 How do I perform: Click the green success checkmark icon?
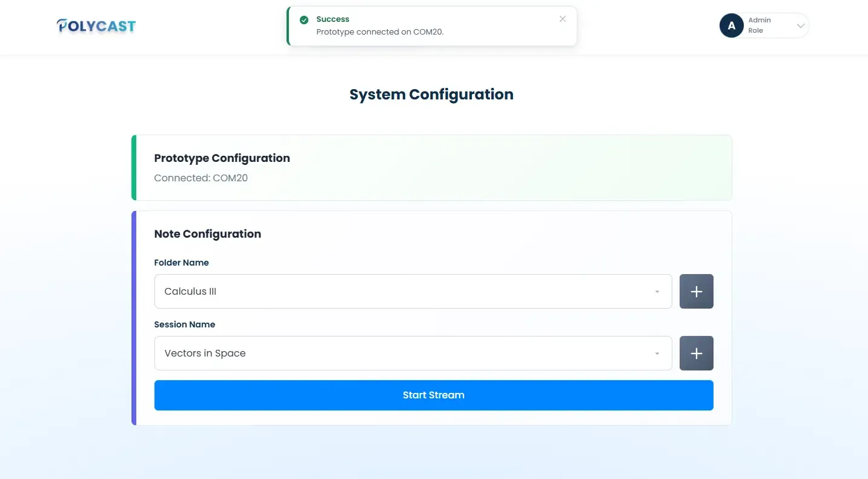(304, 20)
